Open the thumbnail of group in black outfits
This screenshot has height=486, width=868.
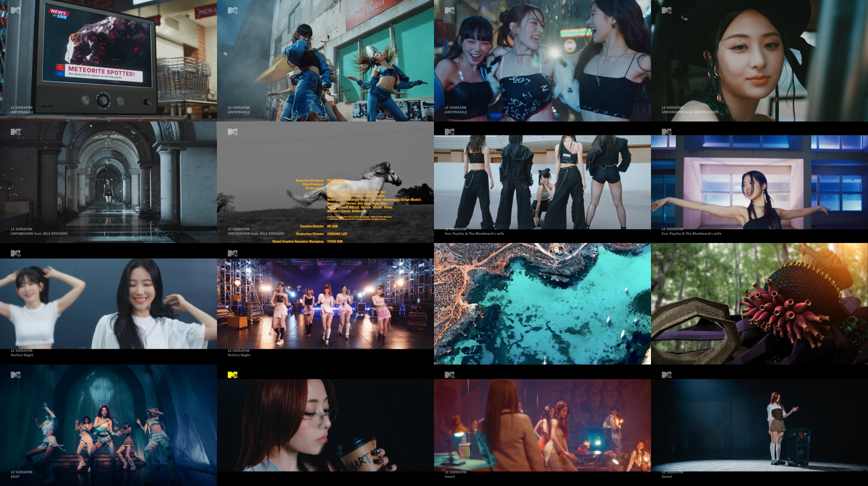tap(542, 182)
